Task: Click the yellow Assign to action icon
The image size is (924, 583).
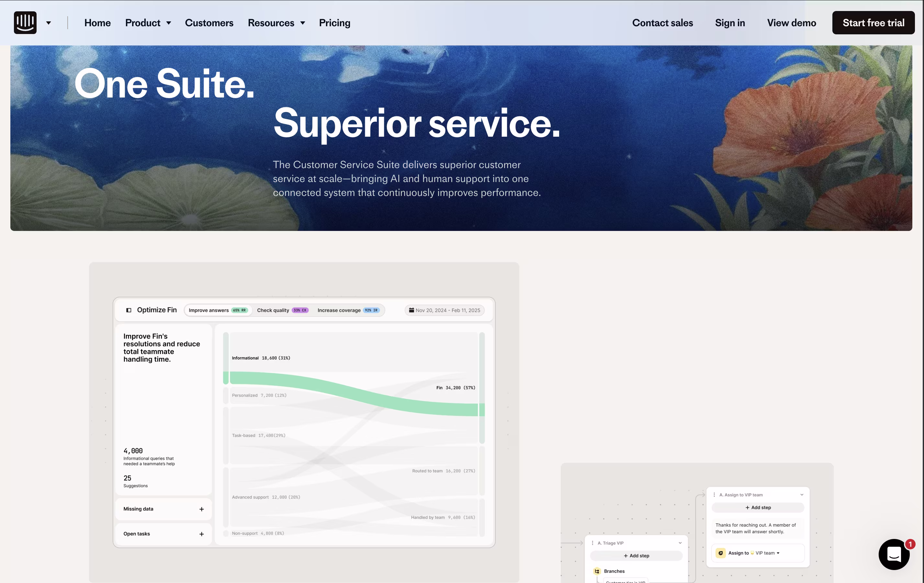Action: tap(721, 553)
